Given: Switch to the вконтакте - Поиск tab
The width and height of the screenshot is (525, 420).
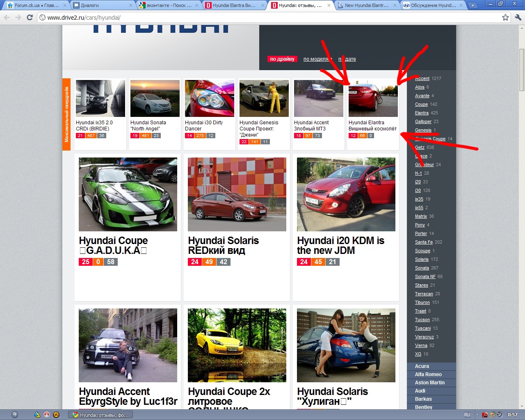Looking at the screenshot, I should click(168, 5).
